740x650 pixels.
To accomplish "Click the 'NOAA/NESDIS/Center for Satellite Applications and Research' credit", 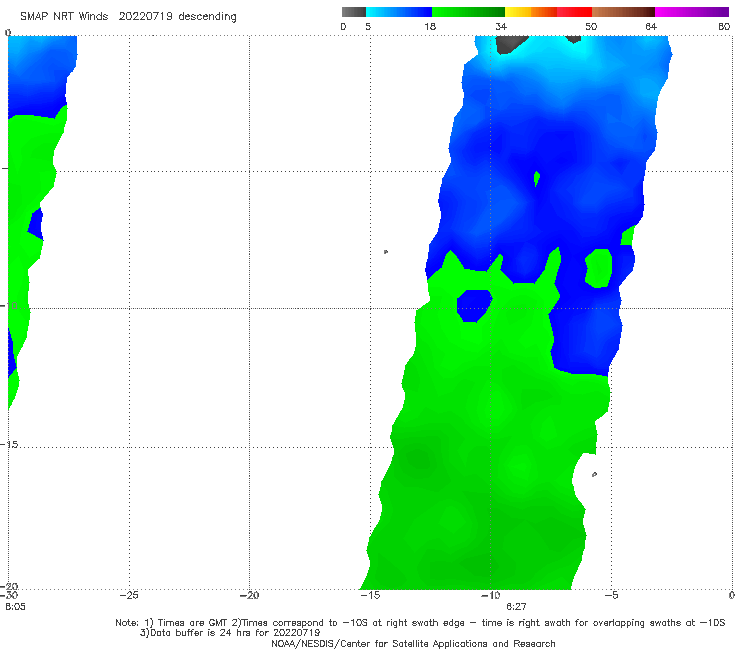I will click(x=413, y=643).
